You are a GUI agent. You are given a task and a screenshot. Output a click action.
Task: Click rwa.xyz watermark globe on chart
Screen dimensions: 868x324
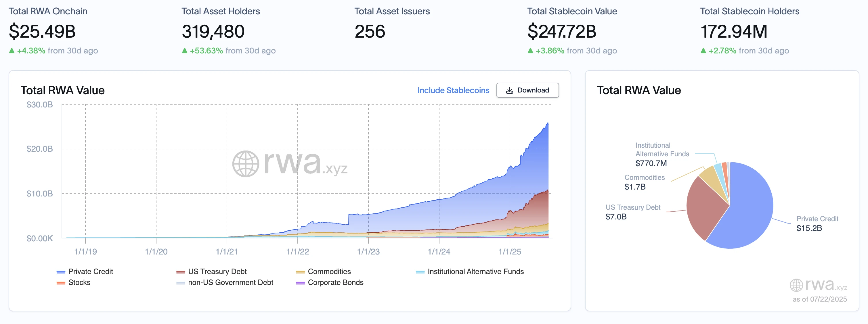point(246,164)
